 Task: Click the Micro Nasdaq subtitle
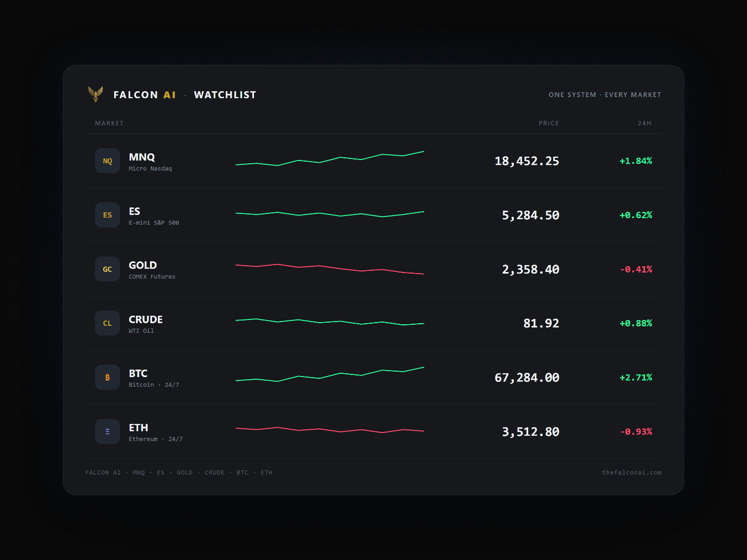click(x=150, y=169)
